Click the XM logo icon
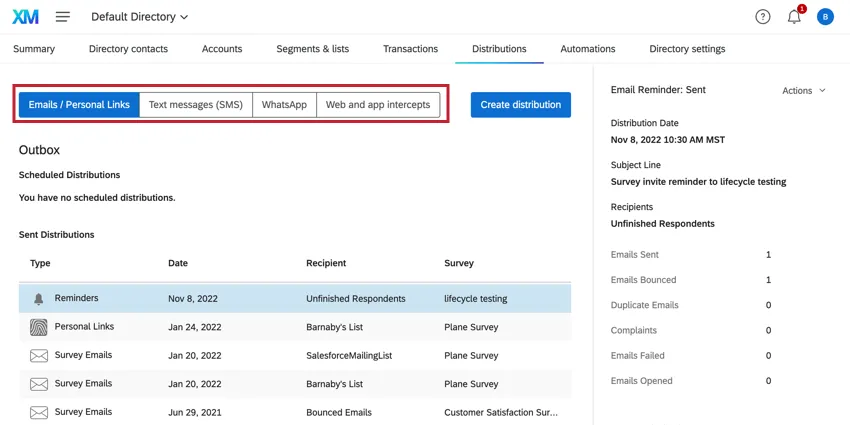This screenshot has width=850, height=425. tap(26, 17)
